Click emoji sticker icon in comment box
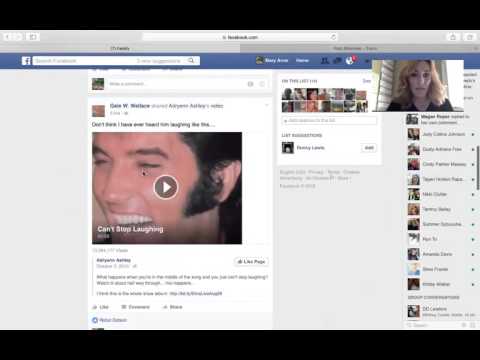This screenshot has width=480, height=360. [262, 84]
